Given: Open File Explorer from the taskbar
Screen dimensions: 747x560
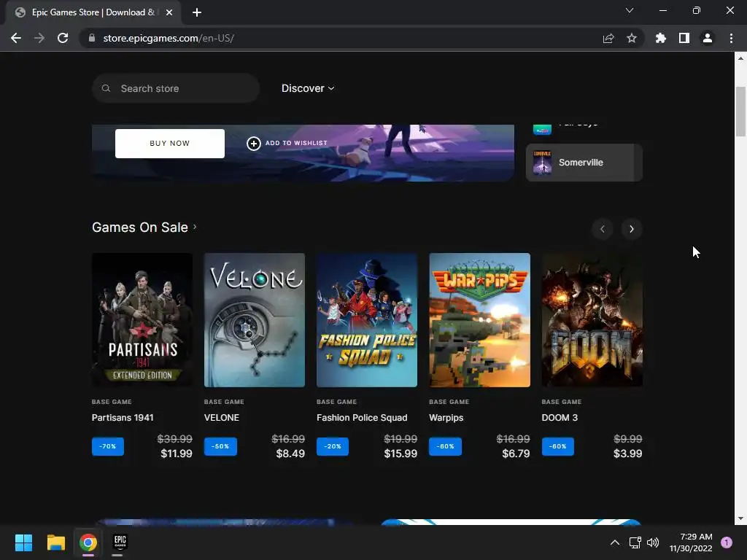Looking at the screenshot, I should [x=55, y=542].
